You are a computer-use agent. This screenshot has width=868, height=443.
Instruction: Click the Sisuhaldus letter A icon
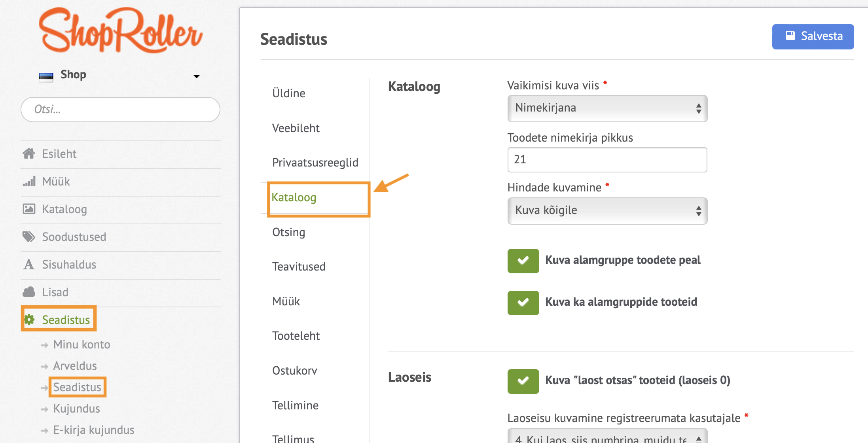pyautogui.click(x=28, y=264)
